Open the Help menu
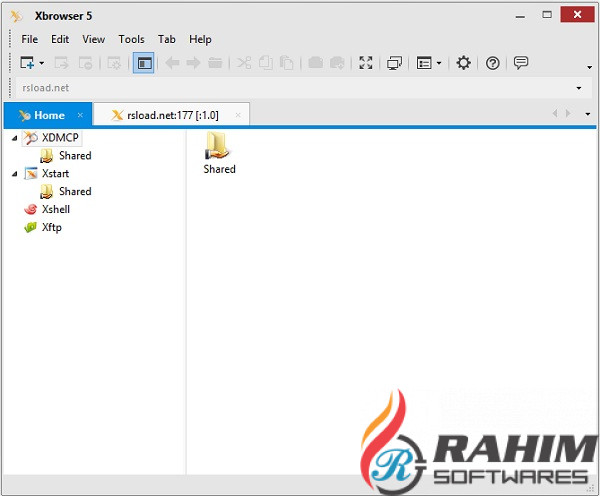Viewport: 600px width, 496px height. pos(200,39)
